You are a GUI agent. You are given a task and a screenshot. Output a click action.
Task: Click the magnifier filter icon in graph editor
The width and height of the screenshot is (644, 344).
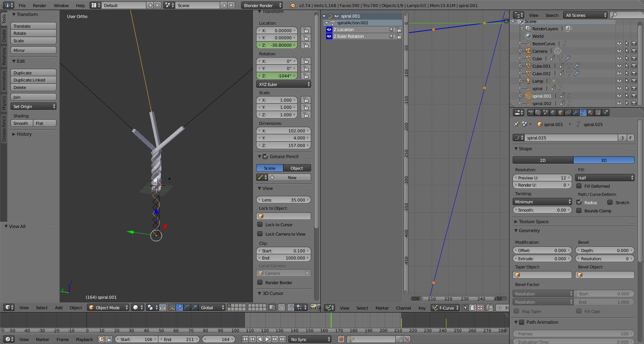[490, 308]
